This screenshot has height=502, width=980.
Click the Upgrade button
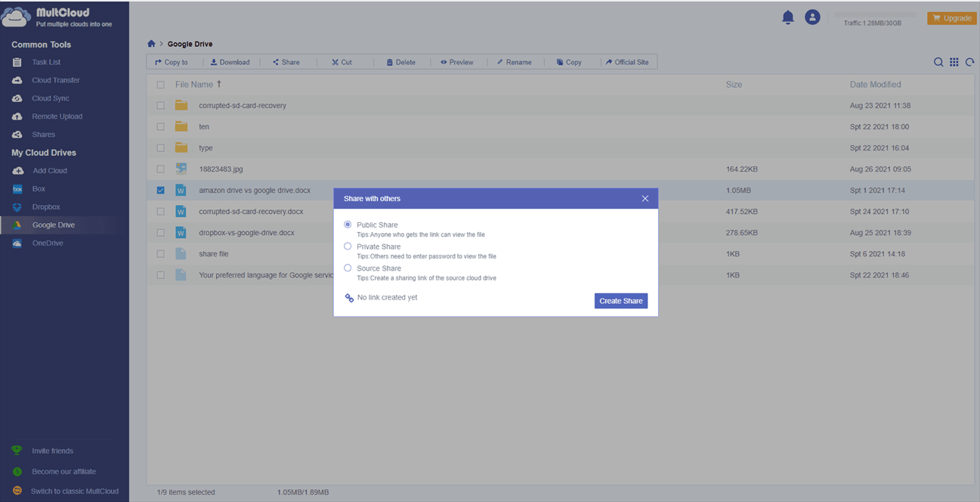(x=952, y=18)
